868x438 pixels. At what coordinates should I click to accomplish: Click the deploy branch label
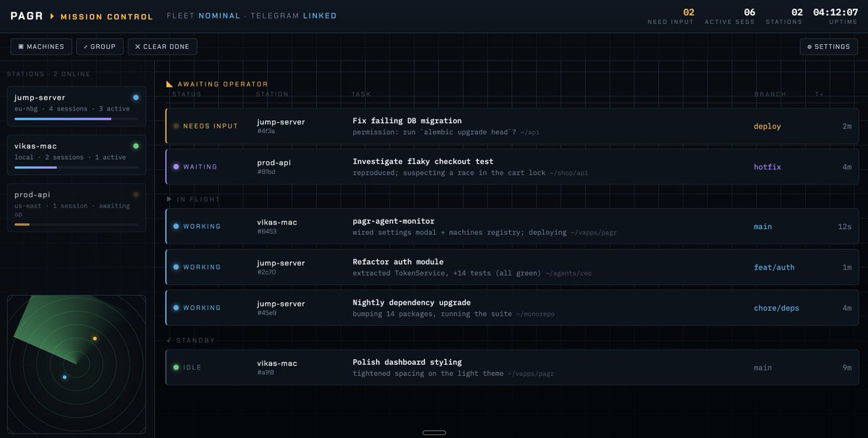[767, 126]
